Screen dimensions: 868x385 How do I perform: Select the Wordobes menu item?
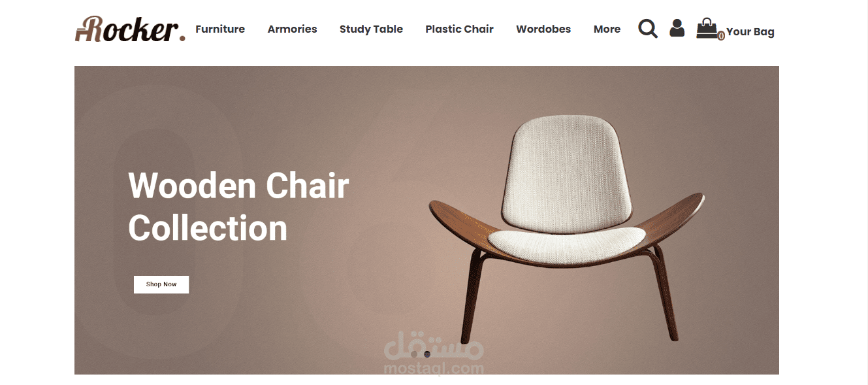coord(543,29)
